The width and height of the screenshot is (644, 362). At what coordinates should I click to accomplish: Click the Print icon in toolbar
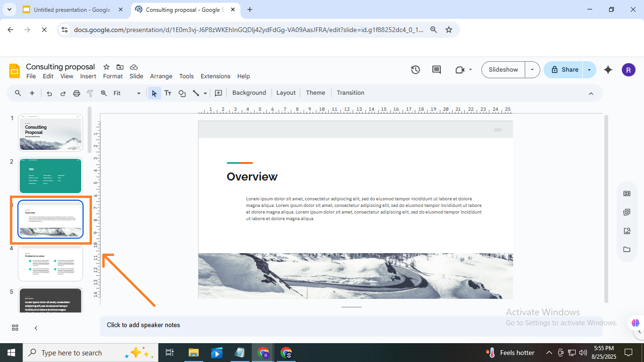[76, 93]
